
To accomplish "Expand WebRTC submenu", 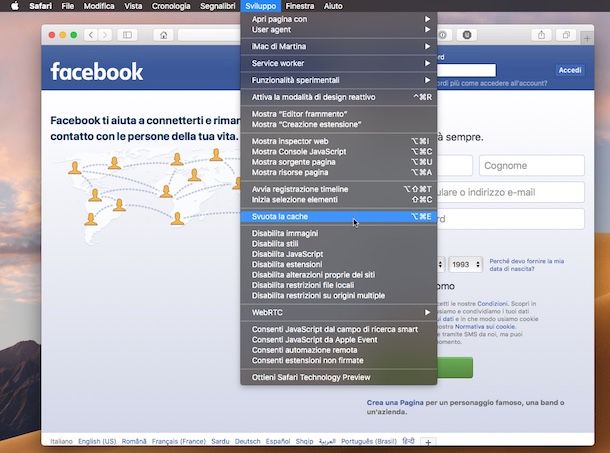I will pos(339,313).
